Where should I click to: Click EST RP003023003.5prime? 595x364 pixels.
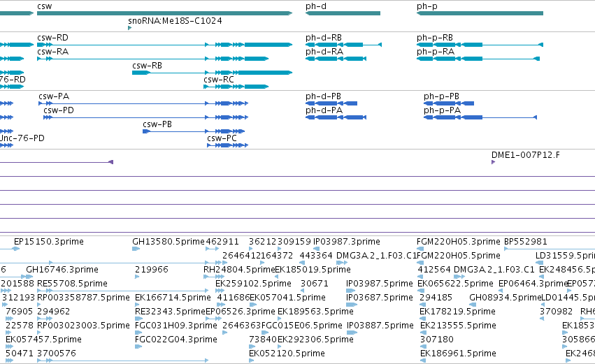pos(83,326)
